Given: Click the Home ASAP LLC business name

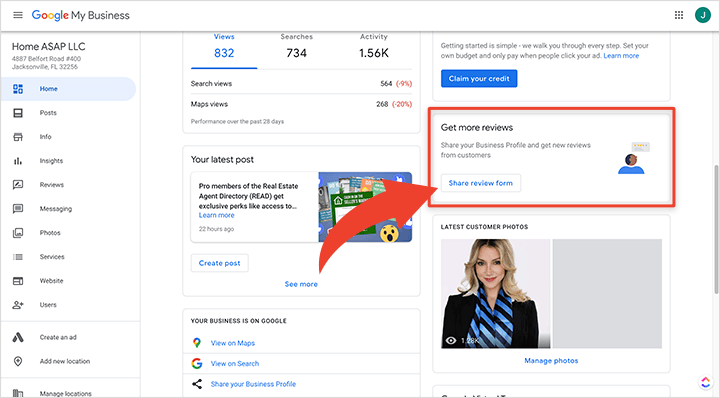Looking at the screenshot, I should pos(48,46).
